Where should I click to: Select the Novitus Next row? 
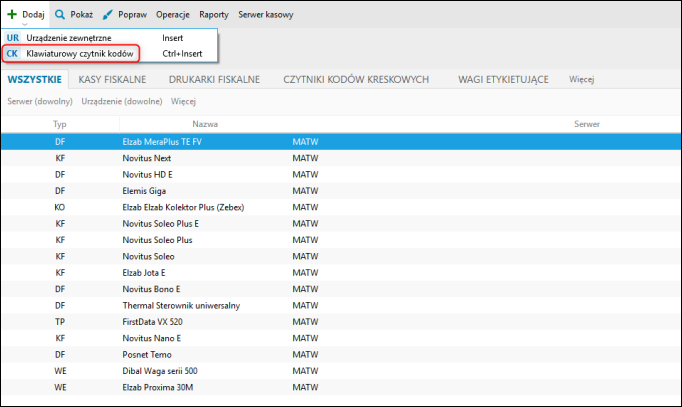[x=147, y=158]
